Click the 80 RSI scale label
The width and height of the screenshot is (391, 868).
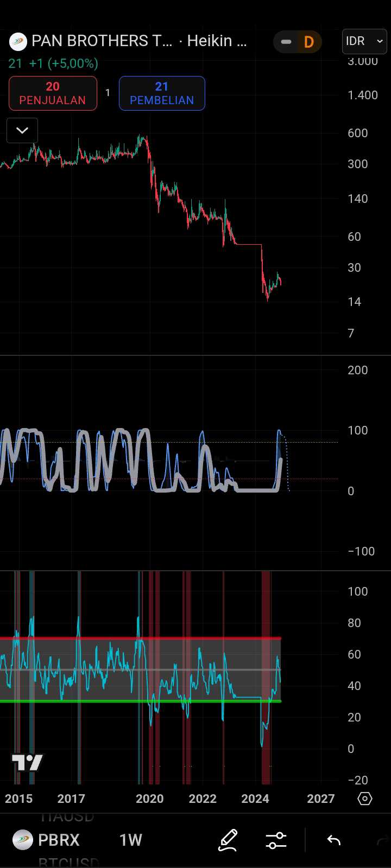(x=354, y=623)
